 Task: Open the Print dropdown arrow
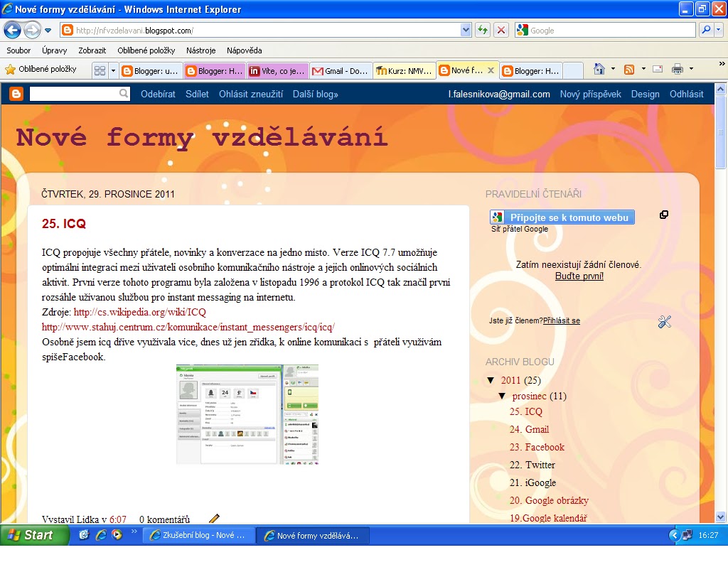[691, 69]
